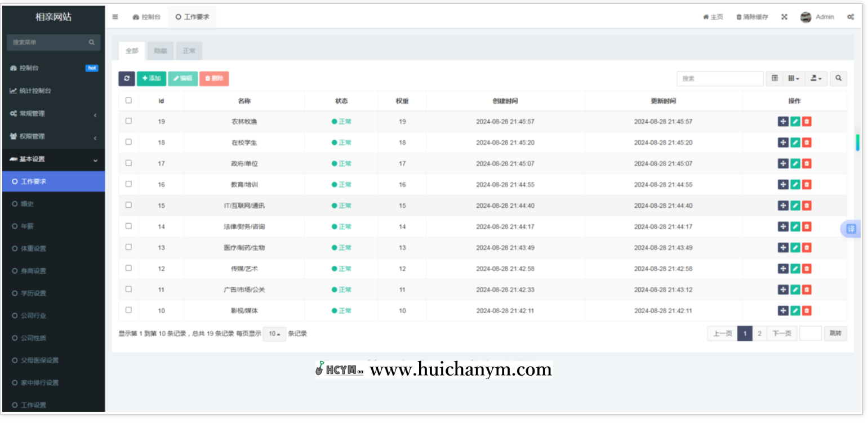
Task: Select the checkbox for row 10 影视/媒体
Action: [x=128, y=310]
